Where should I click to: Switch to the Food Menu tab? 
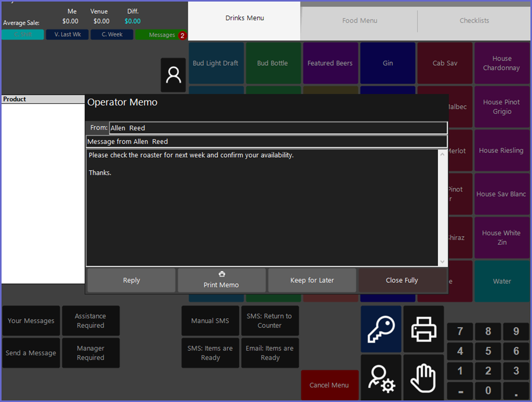point(359,21)
